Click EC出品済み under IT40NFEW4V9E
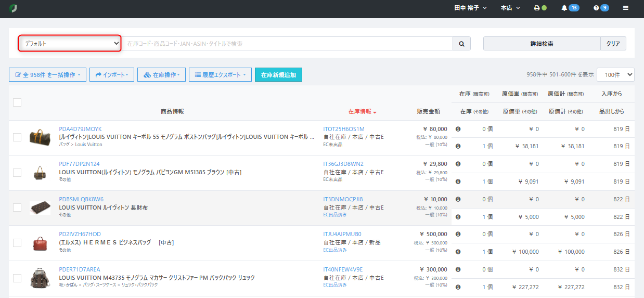 click(x=335, y=285)
